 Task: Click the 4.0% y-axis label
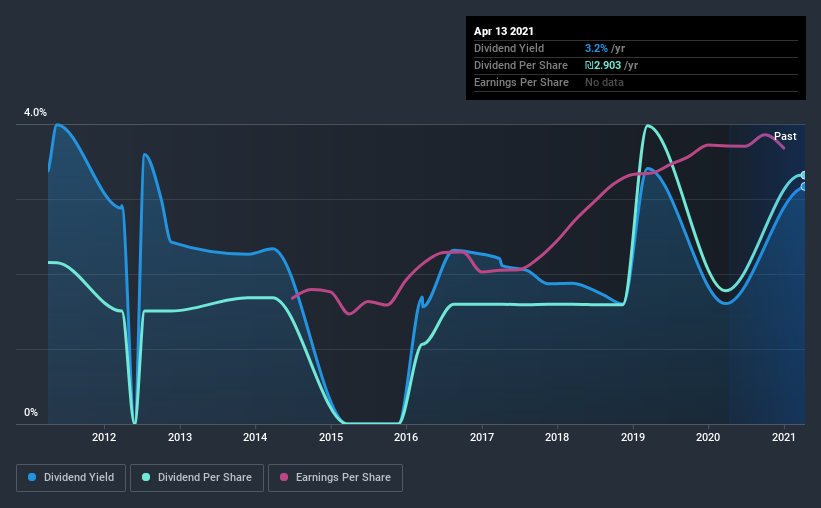35,112
